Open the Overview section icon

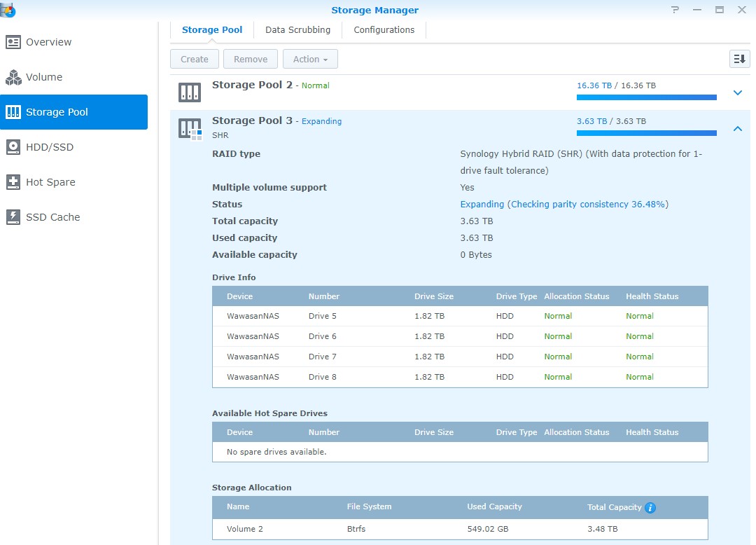coord(13,42)
